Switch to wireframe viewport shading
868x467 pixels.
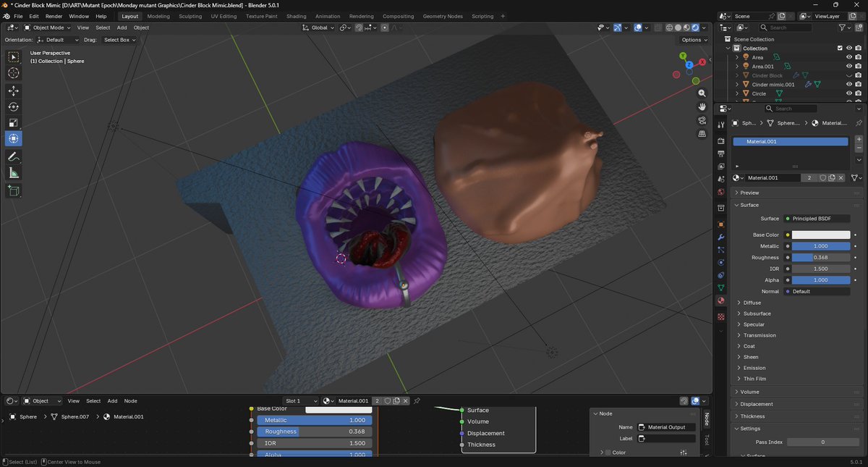click(x=669, y=28)
